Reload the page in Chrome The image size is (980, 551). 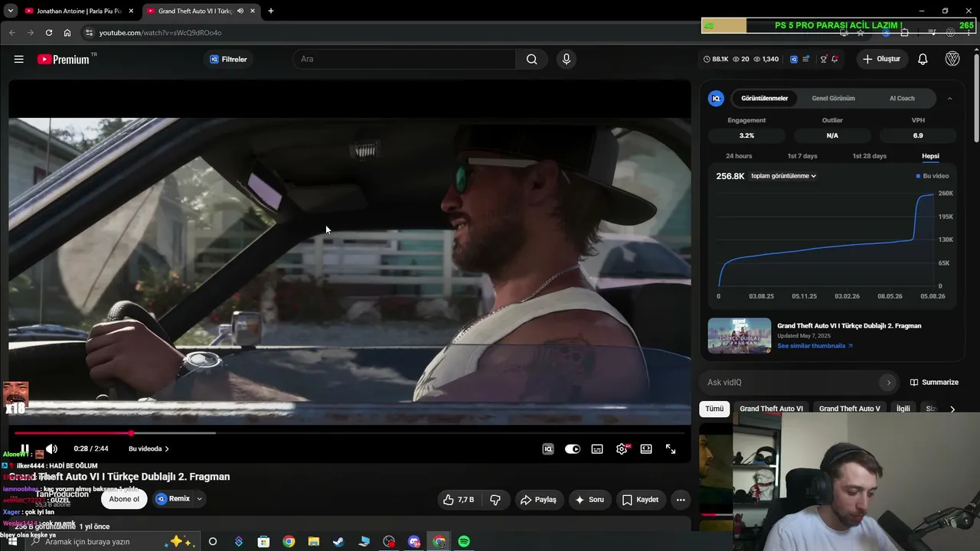click(x=49, y=33)
